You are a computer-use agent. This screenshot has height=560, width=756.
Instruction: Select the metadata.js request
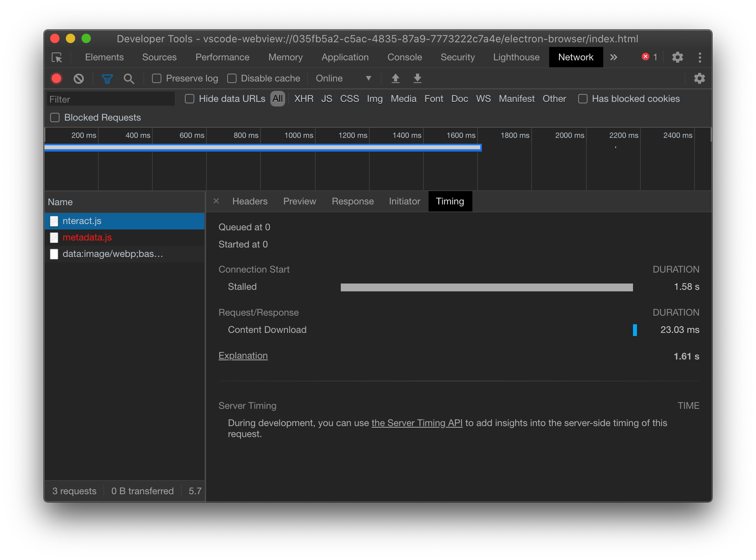click(x=87, y=237)
